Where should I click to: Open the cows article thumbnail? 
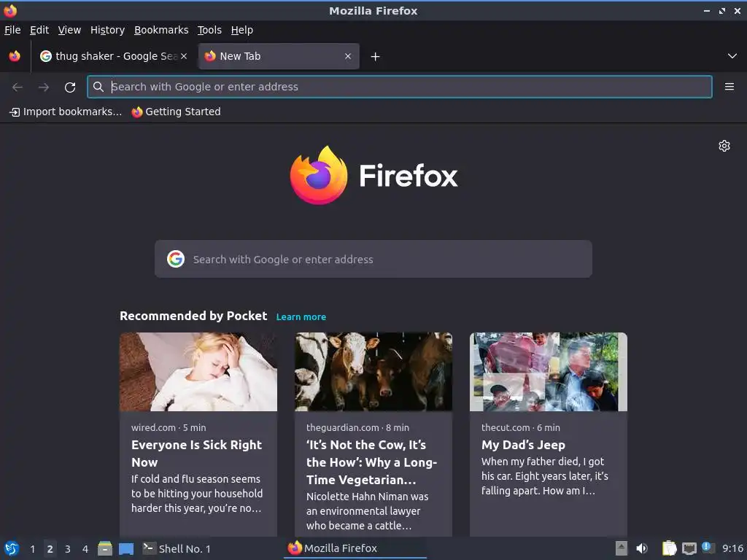[x=373, y=372]
